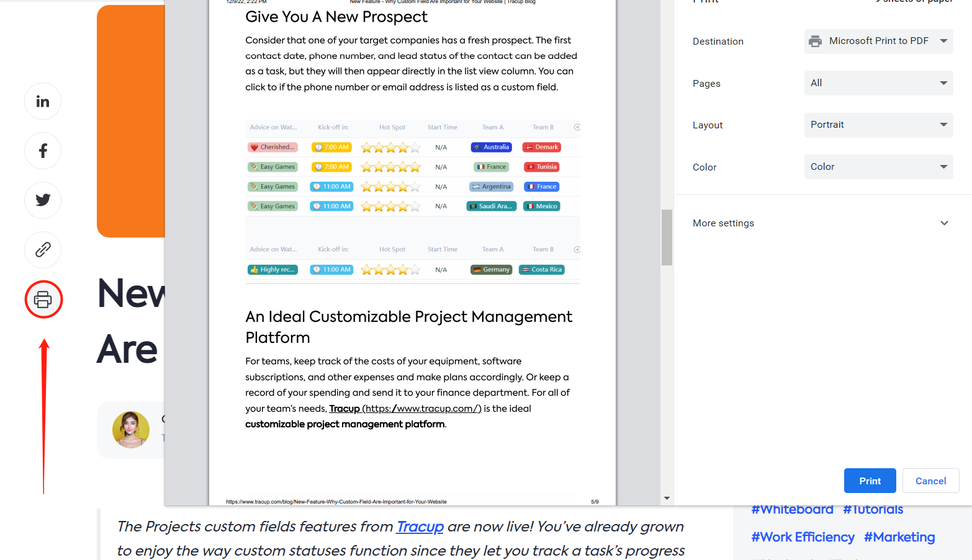Click the printer icon next to Microsoft Print to PDF
The image size is (972, 560).
click(815, 41)
